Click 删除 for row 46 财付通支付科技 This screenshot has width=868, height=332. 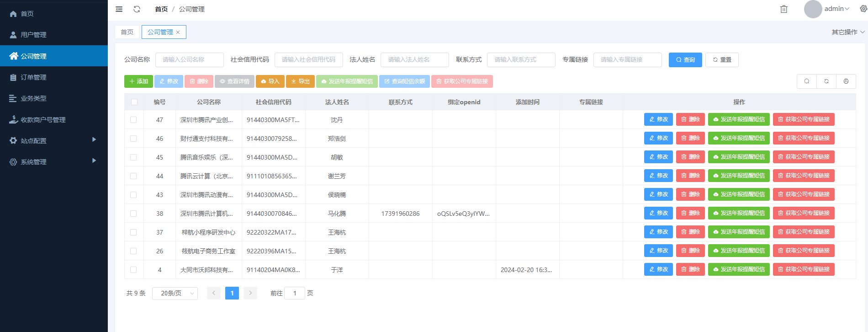[x=690, y=138]
